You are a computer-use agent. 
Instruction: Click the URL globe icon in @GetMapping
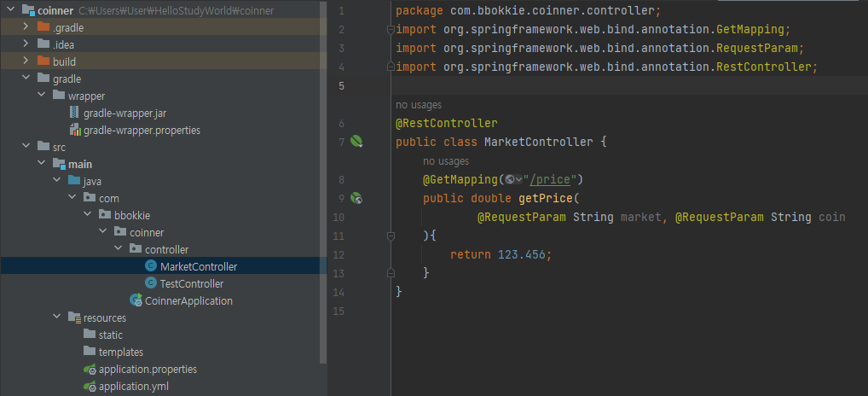pyautogui.click(x=509, y=179)
